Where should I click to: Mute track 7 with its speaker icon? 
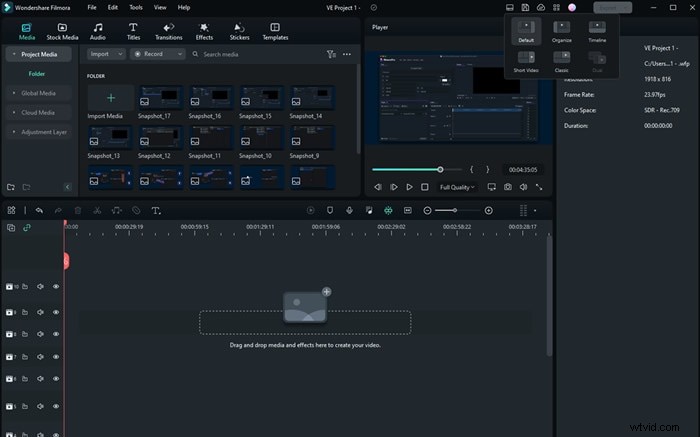(41, 359)
